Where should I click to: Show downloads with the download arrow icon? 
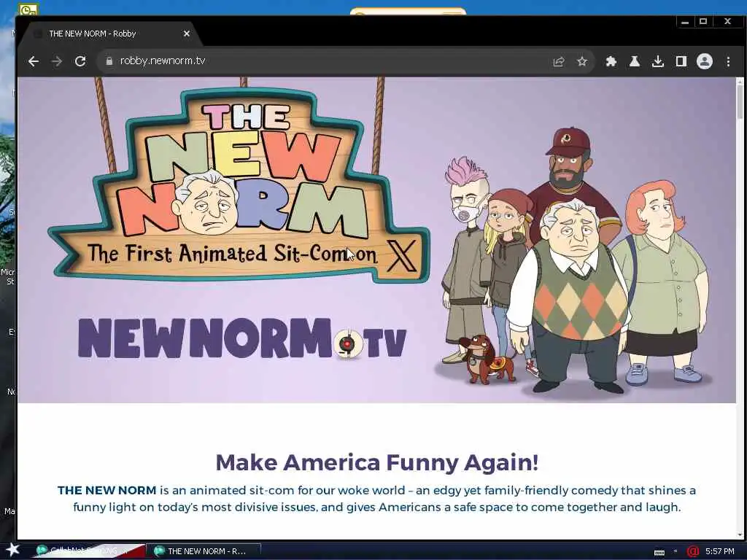point(658,61)
